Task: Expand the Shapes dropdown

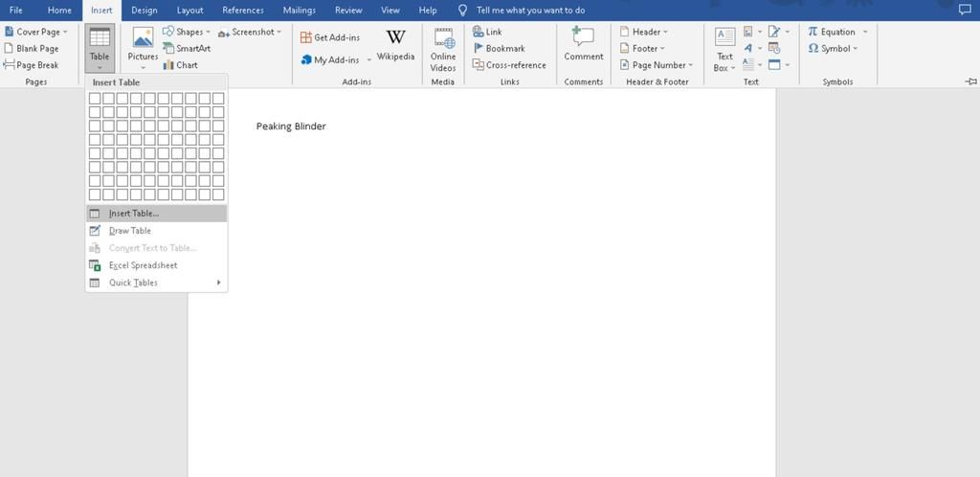Action: [x=208, y=32]
